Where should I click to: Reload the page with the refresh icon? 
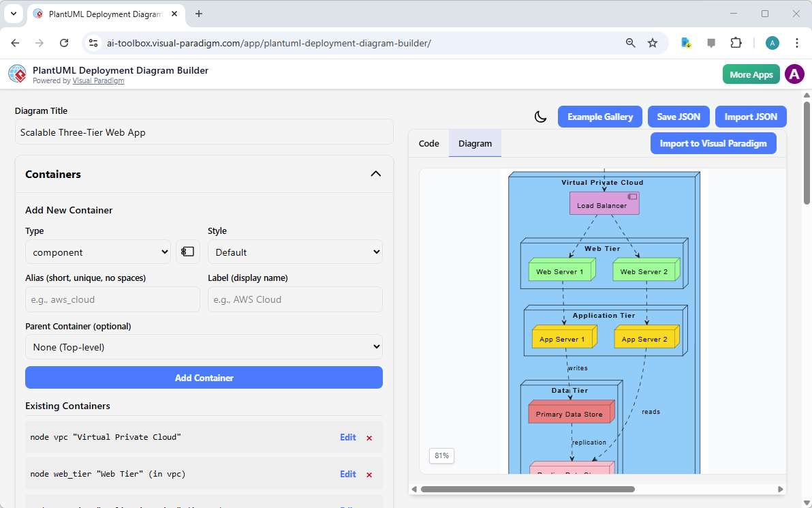(x=64, y=42)
